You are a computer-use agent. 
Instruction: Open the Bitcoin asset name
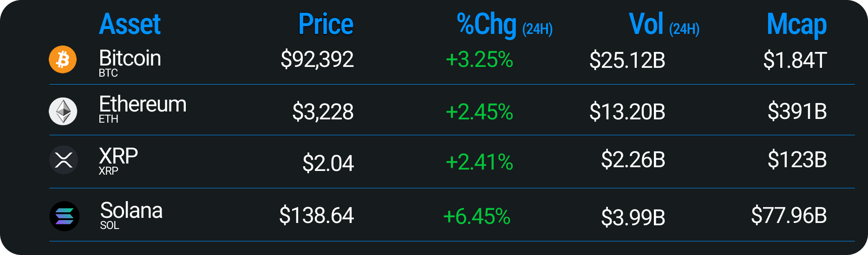[x=130, y=59]
